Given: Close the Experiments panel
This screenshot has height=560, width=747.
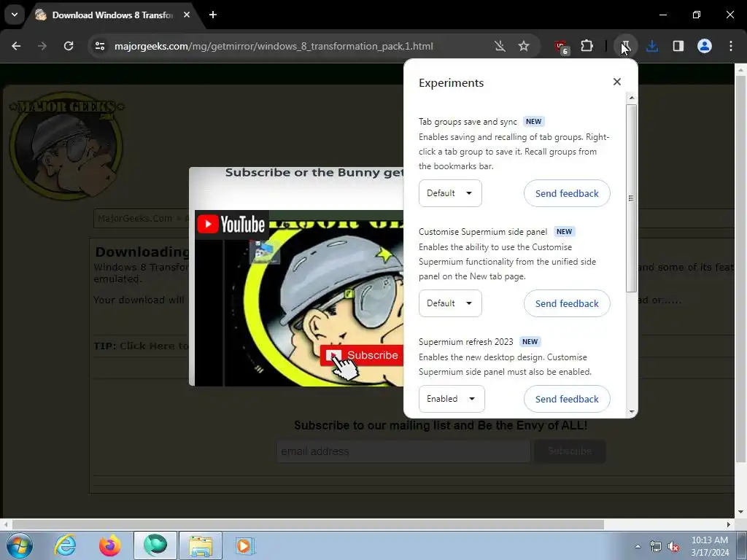Looking at the screenshot, I should (x=617, y=82).
